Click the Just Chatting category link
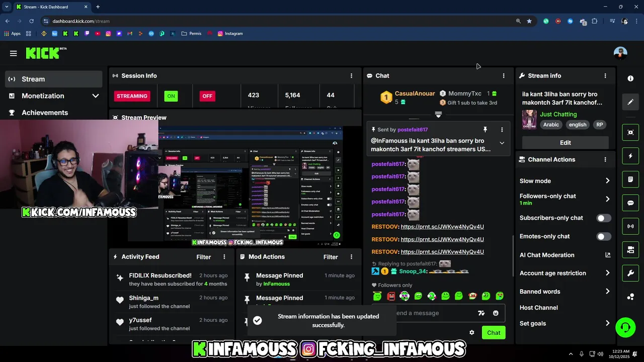 pyautogui.click(x=558, y=114)
